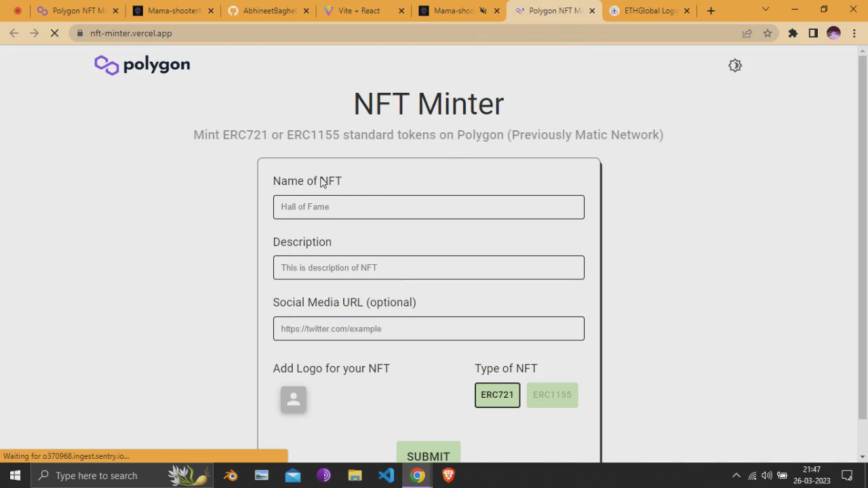This screenshot has width=868, height=488.
Task: Open volume control in system tray
Action: click(x=767, y=476)
